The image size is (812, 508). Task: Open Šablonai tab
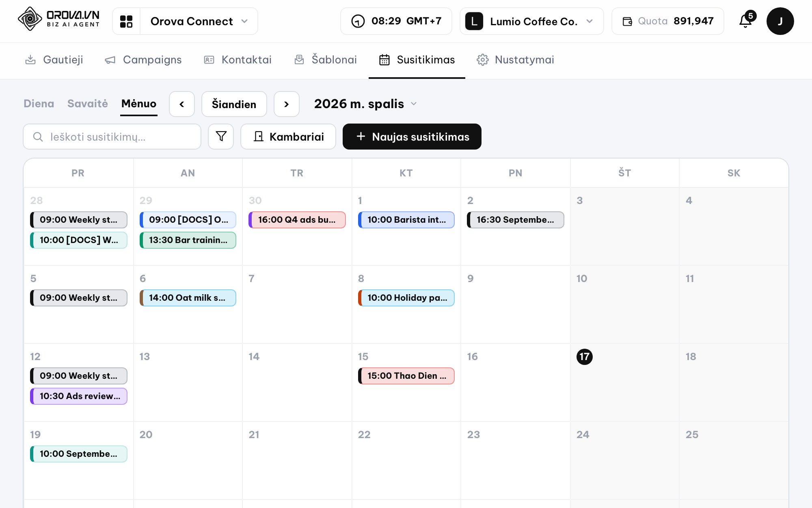point(326,60)
